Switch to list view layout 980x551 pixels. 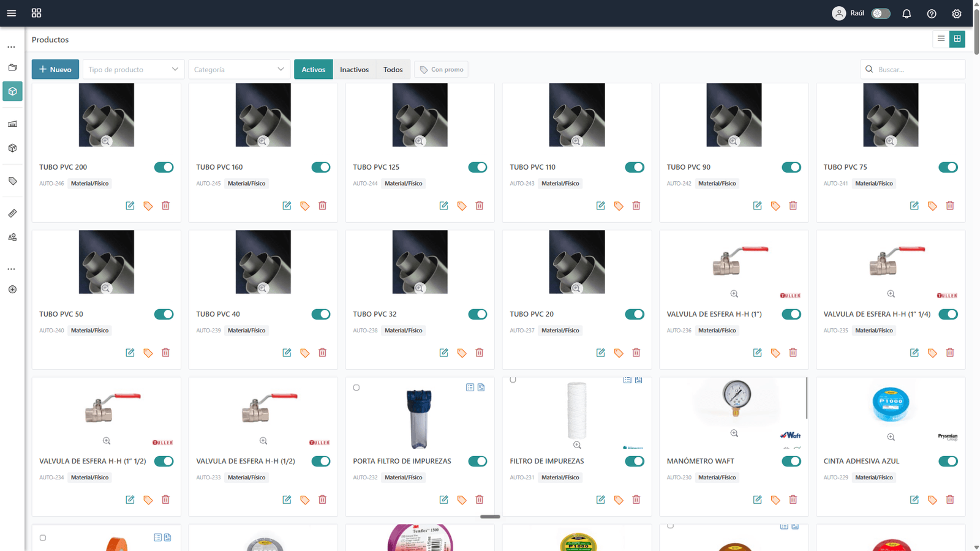point(941,39)
